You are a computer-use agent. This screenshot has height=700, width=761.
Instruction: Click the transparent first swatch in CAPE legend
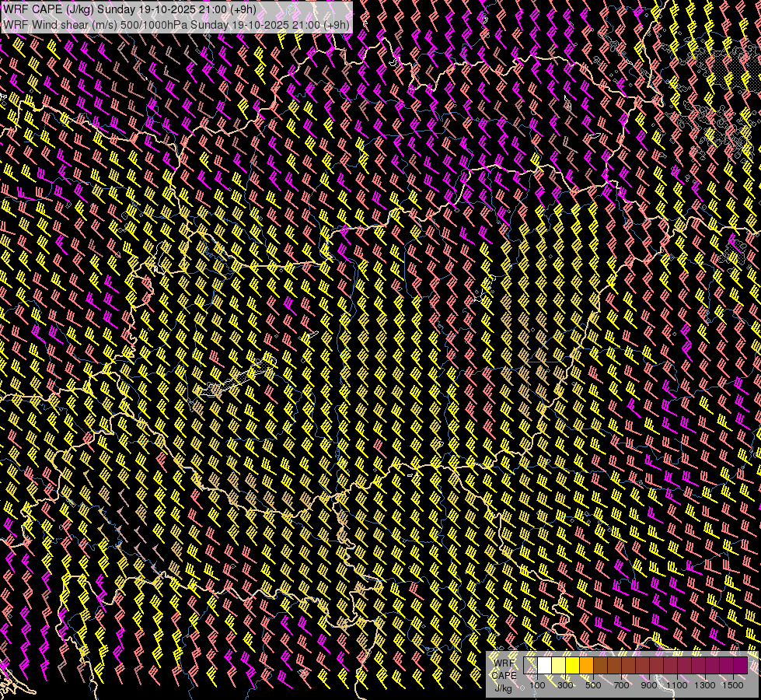click(x=530, y=666)
